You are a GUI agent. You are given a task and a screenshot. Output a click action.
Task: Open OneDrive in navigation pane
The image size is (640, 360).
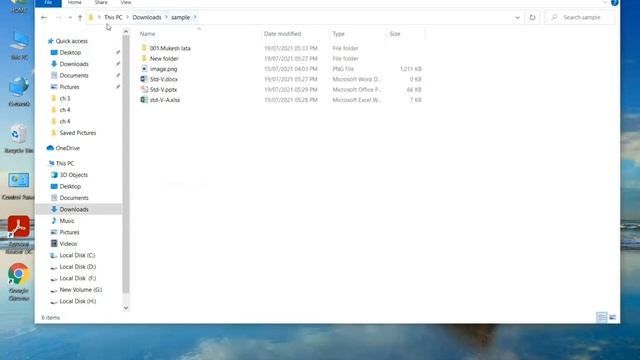click(x=67, y=148)
